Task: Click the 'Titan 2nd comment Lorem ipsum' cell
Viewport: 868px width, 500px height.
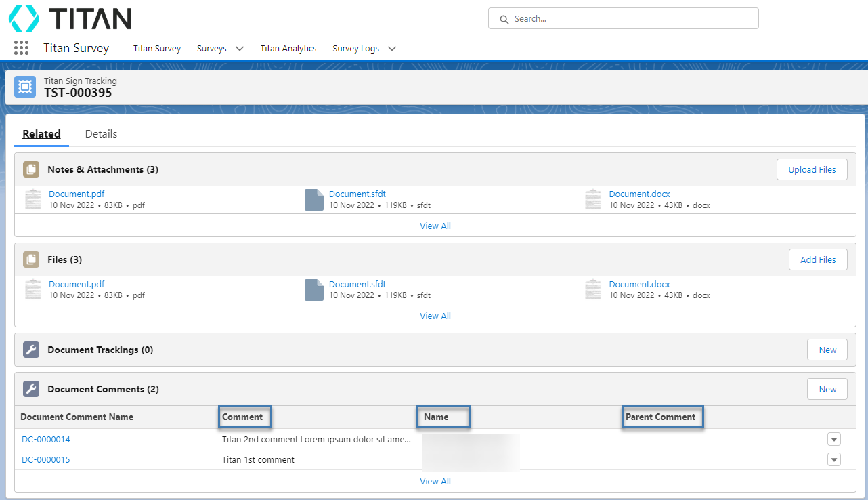Action: [x=316, y=439]
